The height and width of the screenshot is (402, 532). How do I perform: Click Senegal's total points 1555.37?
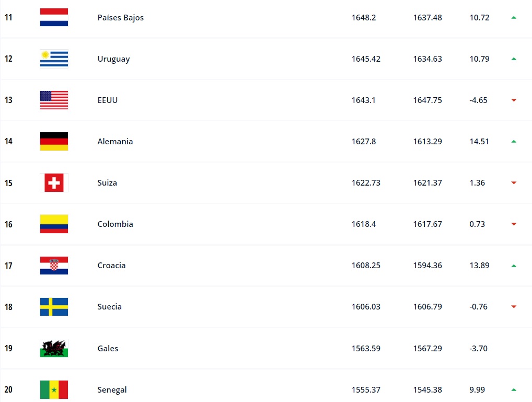pos(366,390)
